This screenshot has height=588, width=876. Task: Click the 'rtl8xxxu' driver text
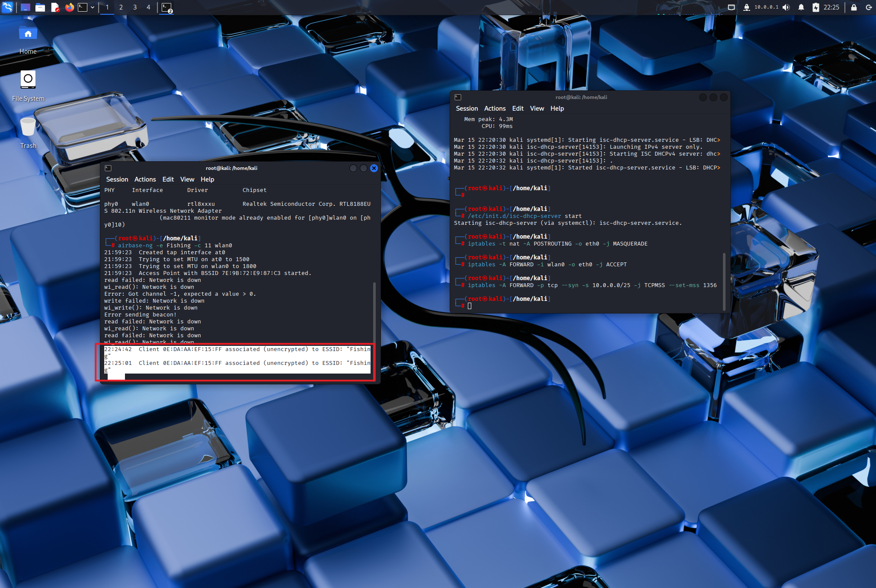point(201,204)
